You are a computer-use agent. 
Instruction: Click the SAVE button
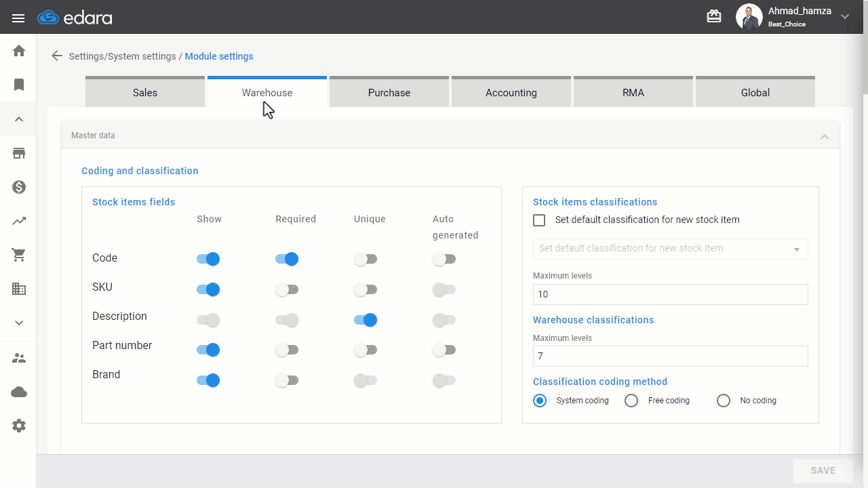pyautogui.click(x=823, y=470)
